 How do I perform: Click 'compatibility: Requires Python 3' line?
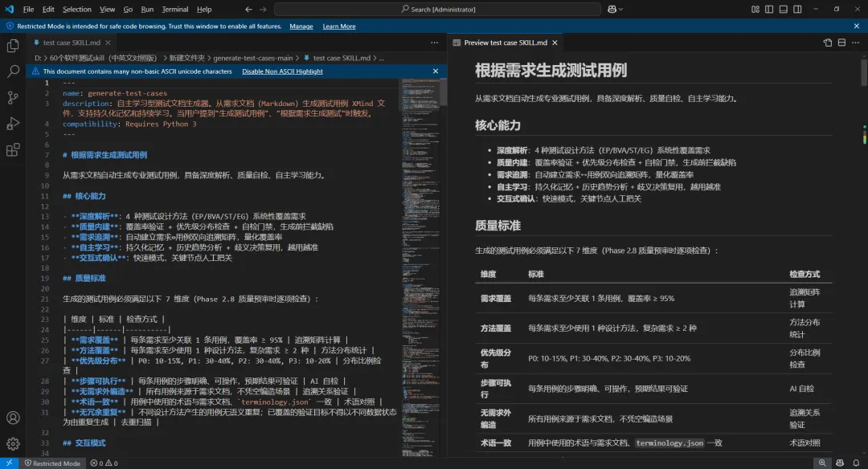click(129, 124)
